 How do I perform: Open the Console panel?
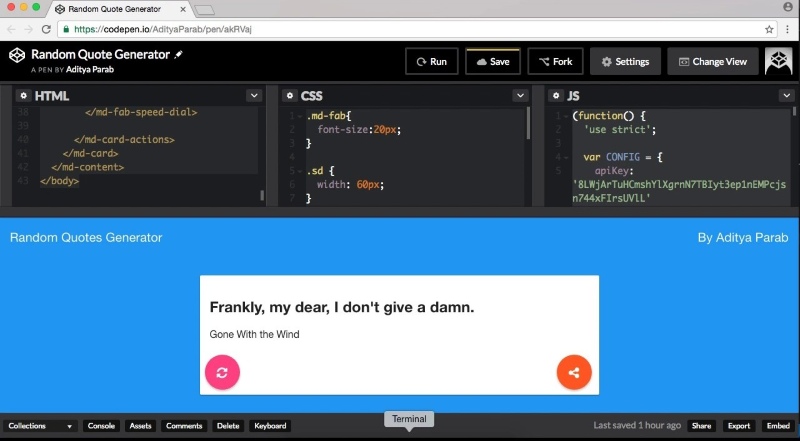pyautogui.click(x=101, y=426)
